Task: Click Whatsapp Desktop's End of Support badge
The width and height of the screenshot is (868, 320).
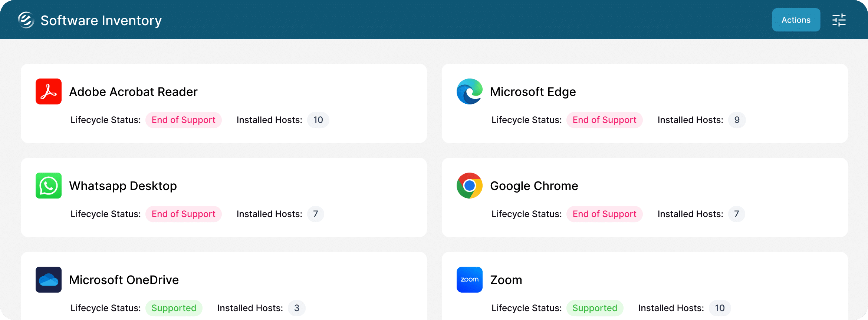Action: (x=184, y=214)
